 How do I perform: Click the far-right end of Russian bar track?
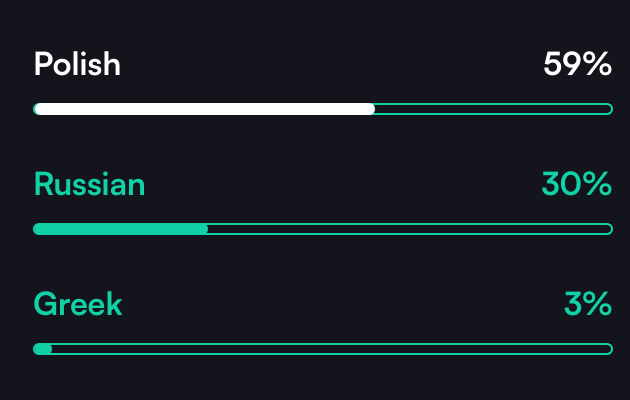click(x=608, y=229)
